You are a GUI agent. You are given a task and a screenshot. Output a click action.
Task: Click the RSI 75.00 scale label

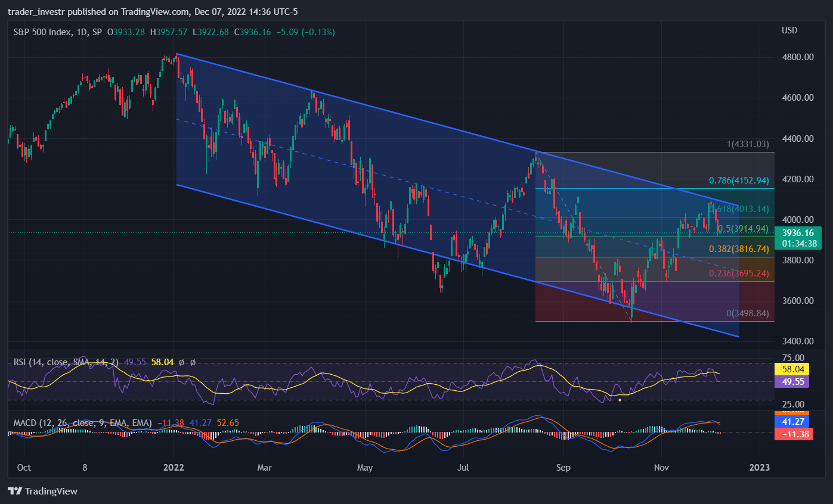[794, 357]
